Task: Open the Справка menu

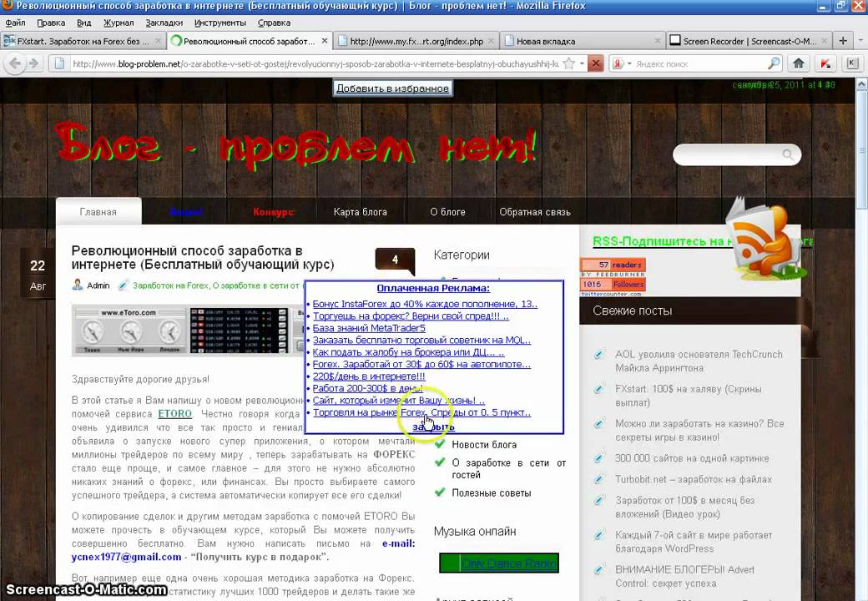Action: click(x=274, y=23)
